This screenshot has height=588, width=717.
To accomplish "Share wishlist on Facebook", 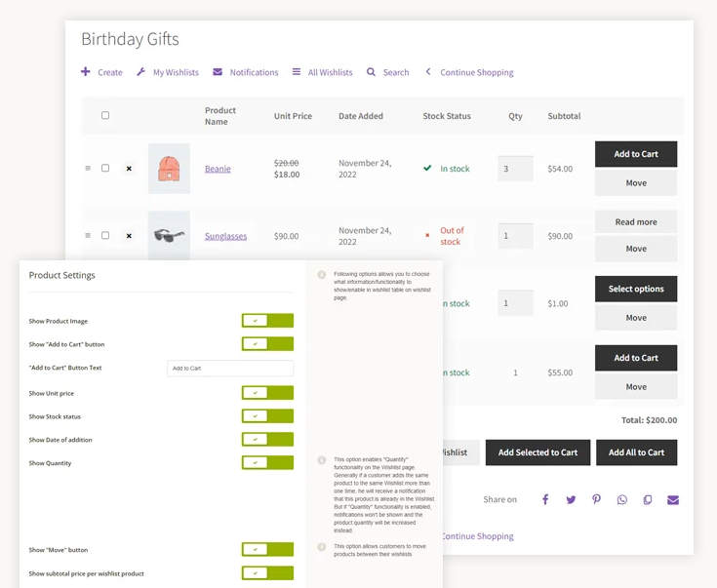I will (545, 499).
